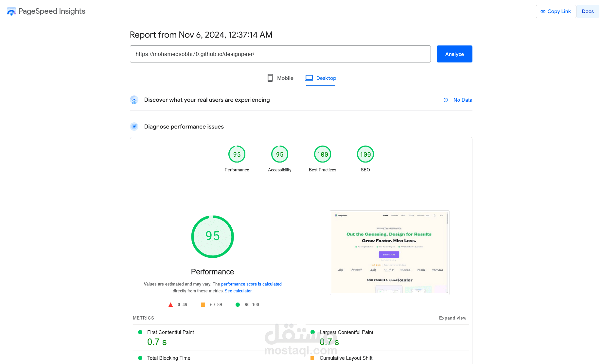This screenshot has width=602, height=364.
Task: Click the green dot beside Total Blocking Time
Action: click(x=140, y=358)
